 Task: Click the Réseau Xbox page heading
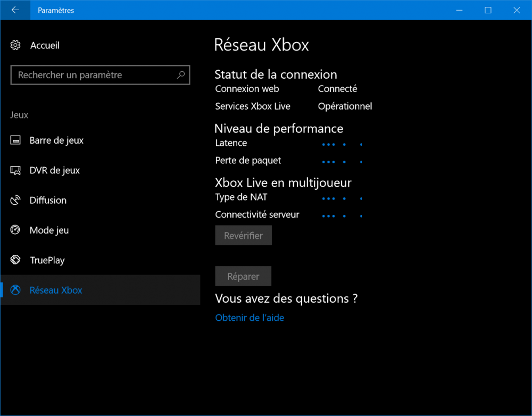point(262,45)
